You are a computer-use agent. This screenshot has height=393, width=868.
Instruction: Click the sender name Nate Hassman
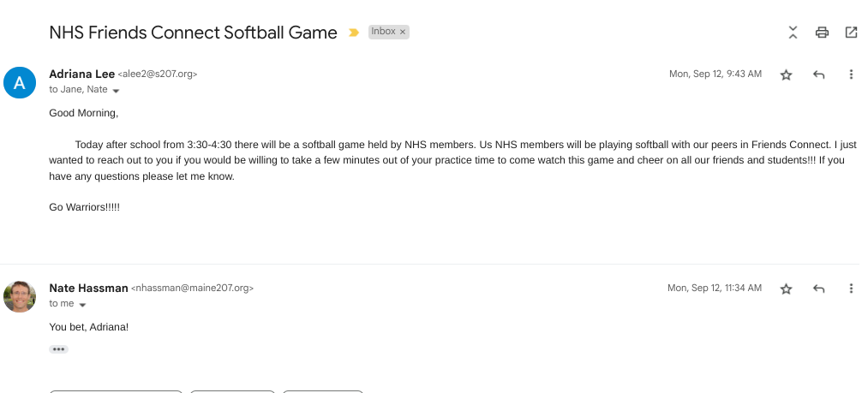88,288
